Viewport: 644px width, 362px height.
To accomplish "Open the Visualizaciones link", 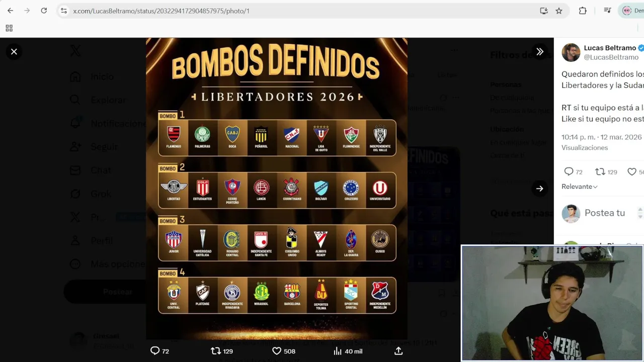I will point(585,148).
